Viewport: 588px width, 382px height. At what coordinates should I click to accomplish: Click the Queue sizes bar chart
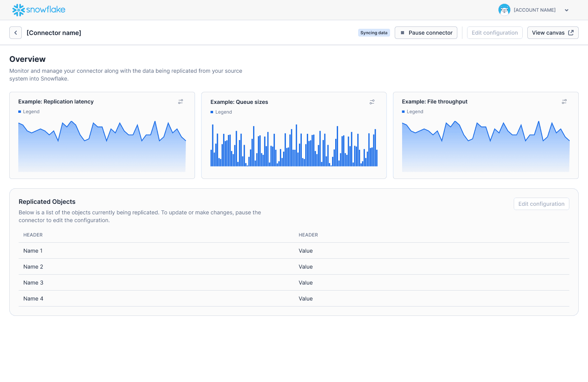(x=294, y=145)
